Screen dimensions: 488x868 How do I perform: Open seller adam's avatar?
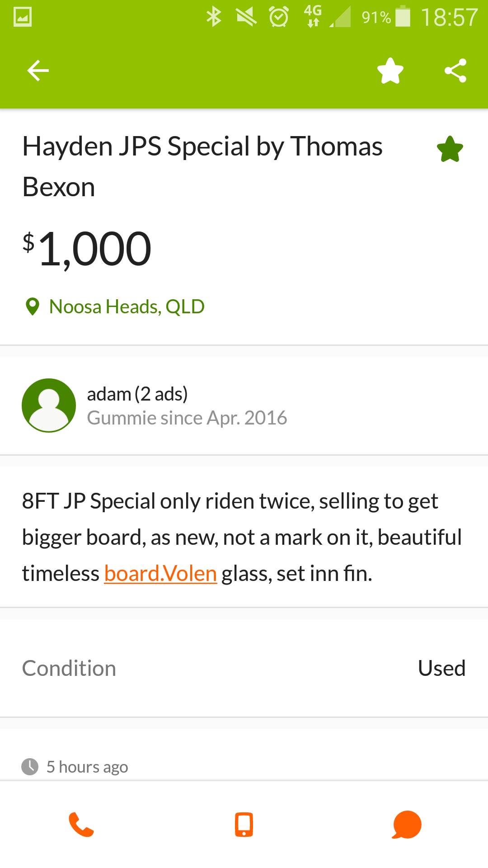point(49,405)
